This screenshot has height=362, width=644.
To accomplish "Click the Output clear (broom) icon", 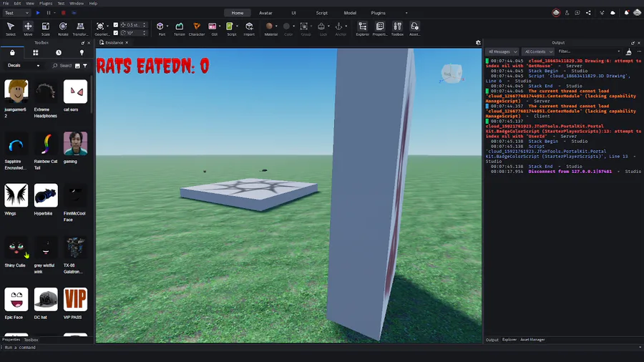I will [628, 52].
